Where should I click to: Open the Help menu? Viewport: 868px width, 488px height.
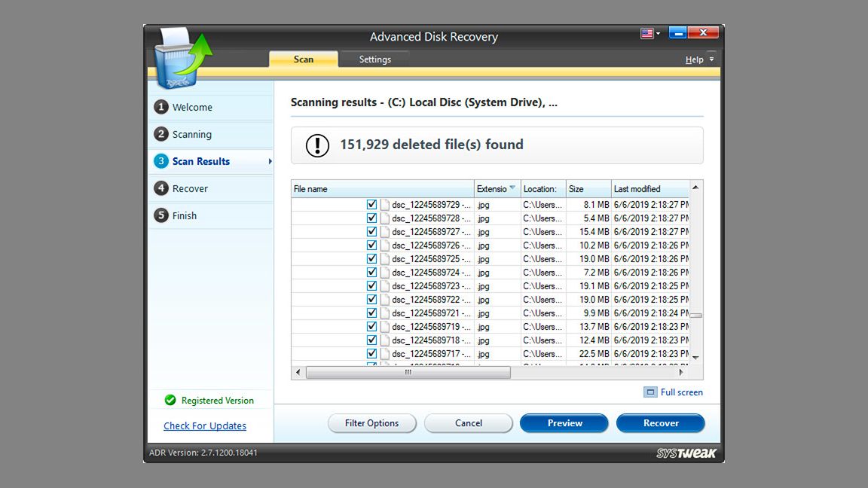coord(694,59)
